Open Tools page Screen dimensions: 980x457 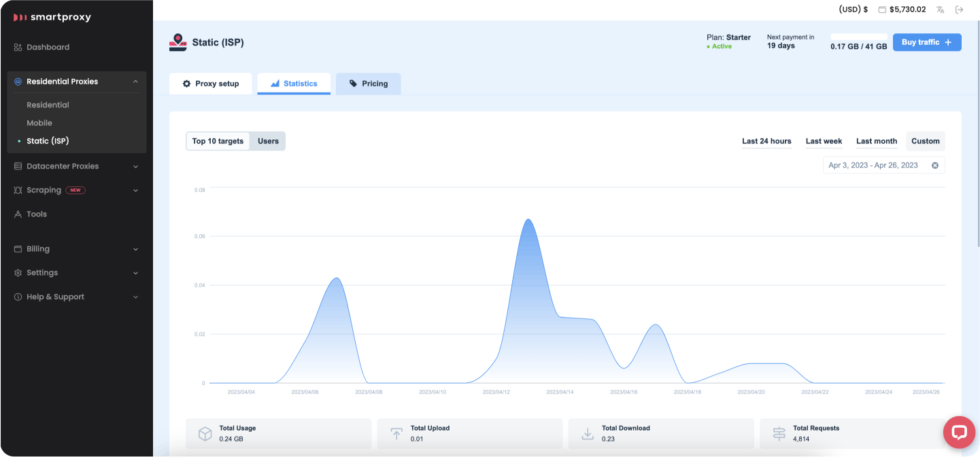click(37, 214)
